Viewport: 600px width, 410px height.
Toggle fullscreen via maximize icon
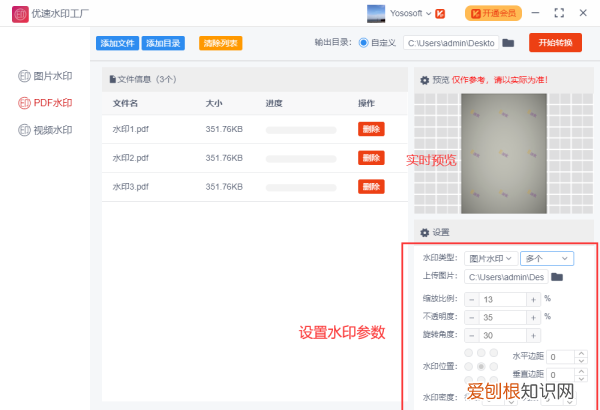tap(559, 13)
